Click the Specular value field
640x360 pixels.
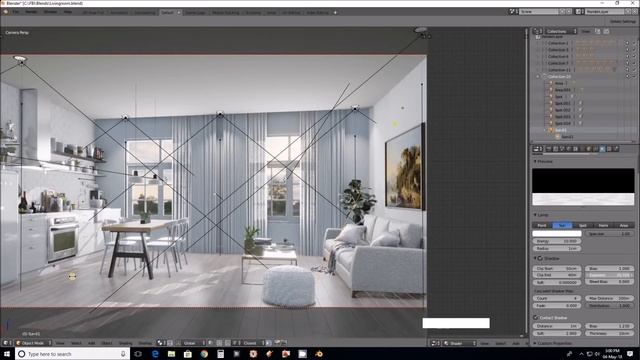coord(610,234)
